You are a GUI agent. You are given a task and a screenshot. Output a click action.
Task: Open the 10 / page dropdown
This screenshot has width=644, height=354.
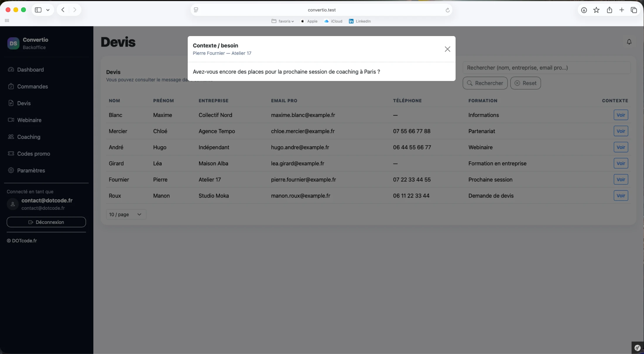click(126, 215)
